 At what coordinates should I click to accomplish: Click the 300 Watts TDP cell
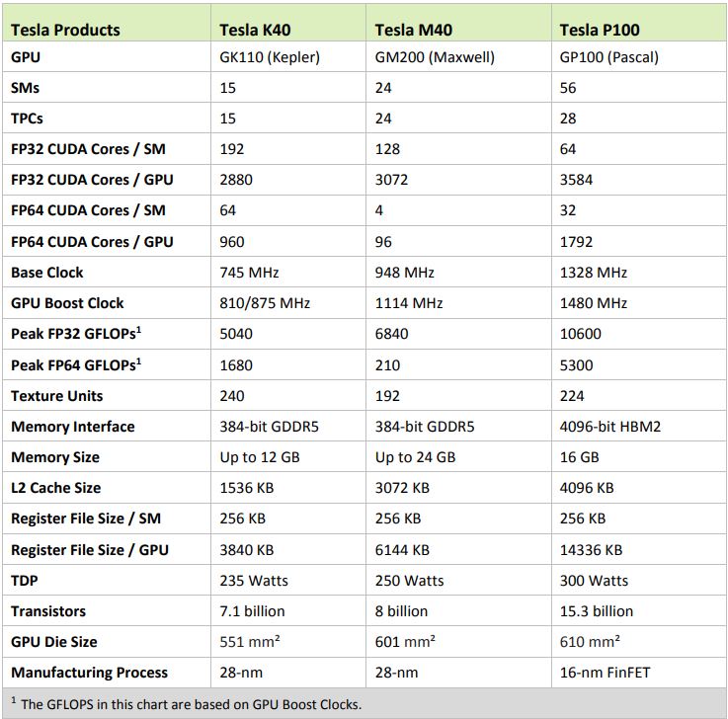tap(594, 581)
